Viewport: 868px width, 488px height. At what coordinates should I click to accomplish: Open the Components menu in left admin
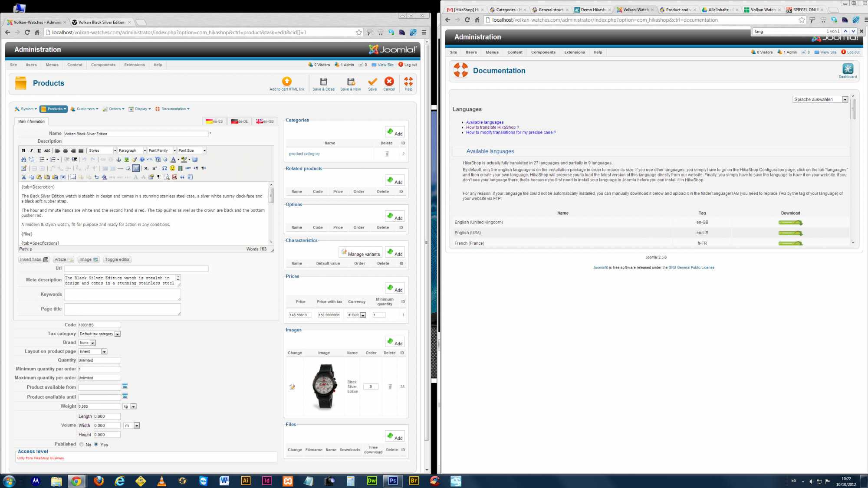click(103, 65)
